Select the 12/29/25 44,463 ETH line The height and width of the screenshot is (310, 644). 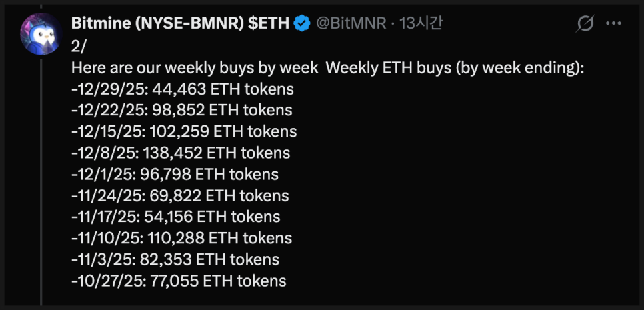(182, 89)
